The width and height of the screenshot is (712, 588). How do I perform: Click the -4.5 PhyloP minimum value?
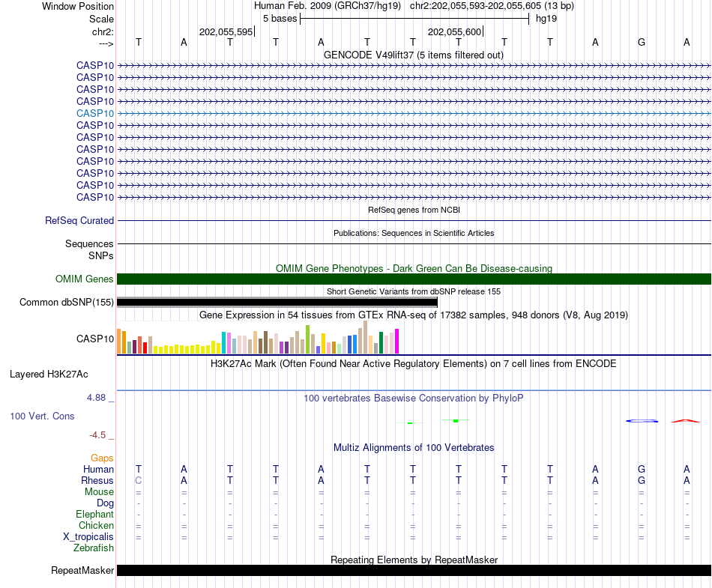pyautogui.click(x=97, y=435)
